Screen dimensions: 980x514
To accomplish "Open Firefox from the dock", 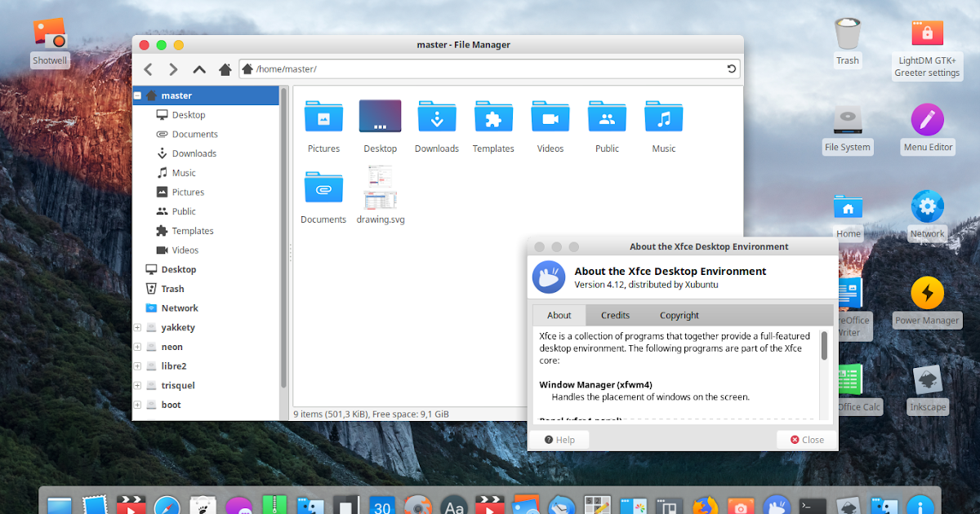I will tap(704, 507).
